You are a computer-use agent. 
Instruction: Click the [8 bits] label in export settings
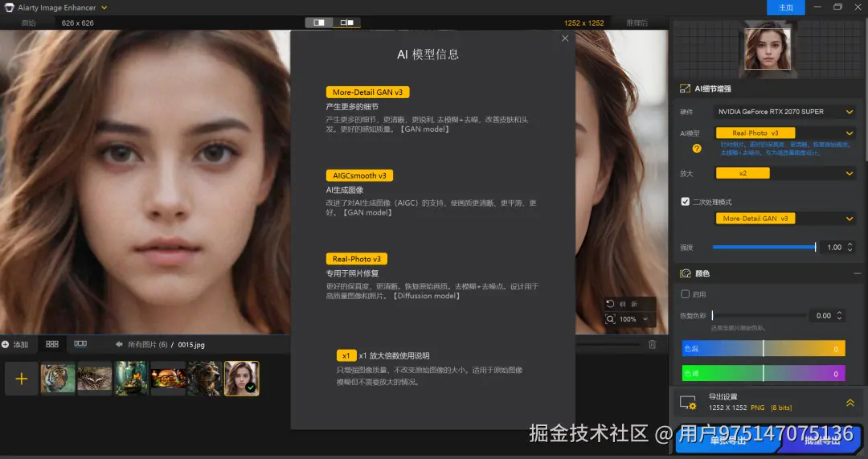(x=781, y=408)
